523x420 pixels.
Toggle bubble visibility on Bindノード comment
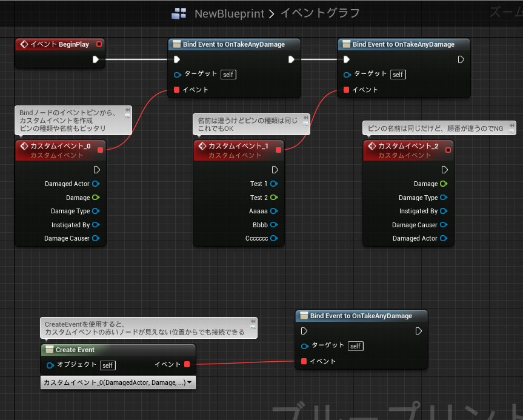[x=127, y=116]
